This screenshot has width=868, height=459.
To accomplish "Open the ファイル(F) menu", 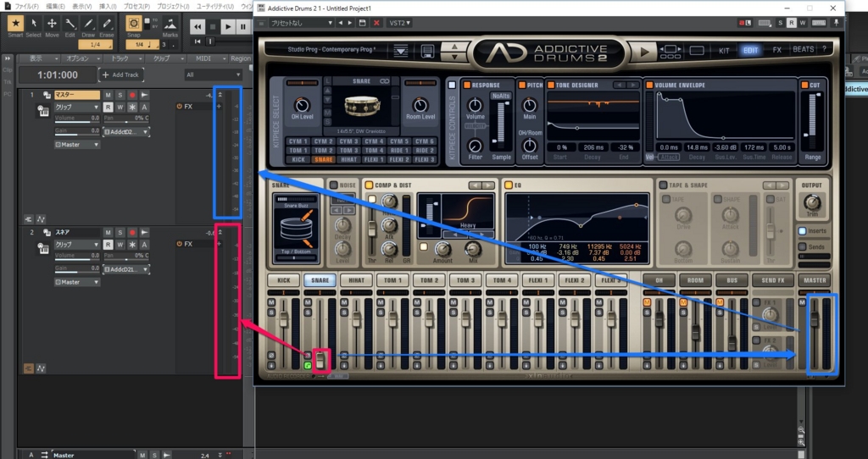I will click(26, 6).
